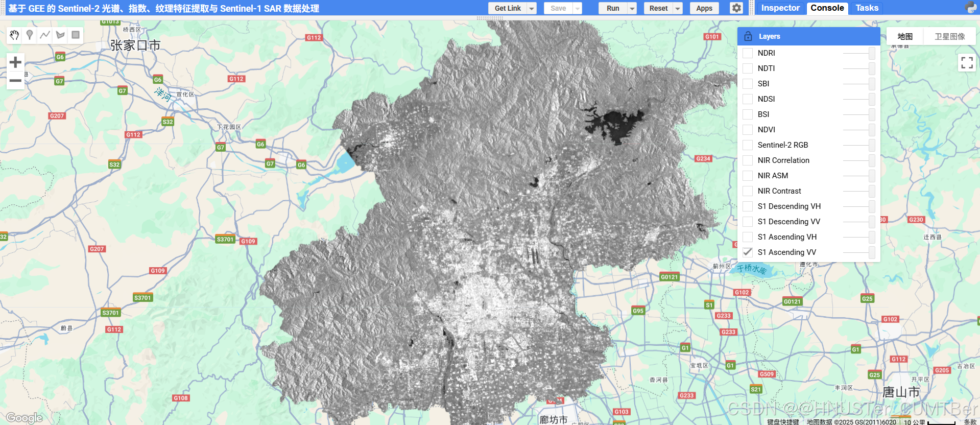This screenshot has width=980, height=425.
Task: Enable the S1 Descending VV checkbox
Action: point(748,222)
